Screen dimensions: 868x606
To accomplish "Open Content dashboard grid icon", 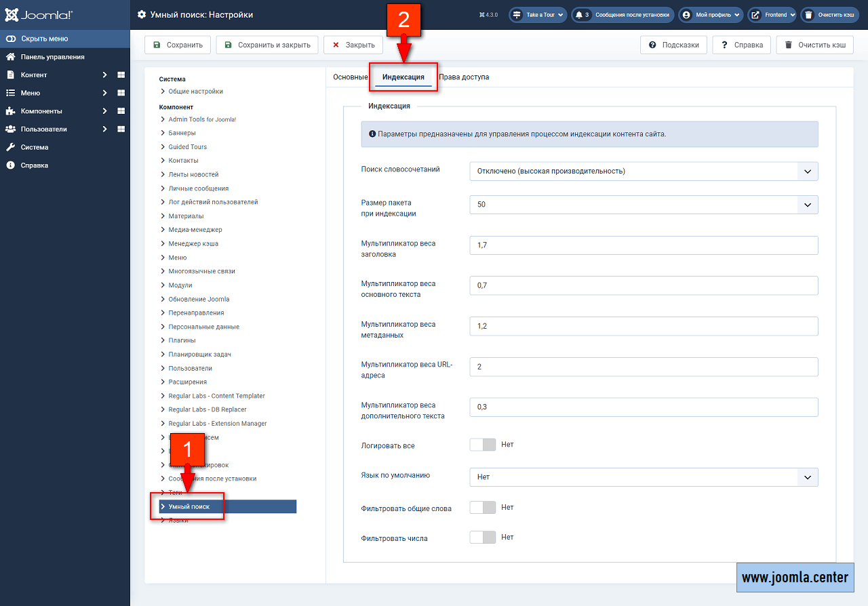I will pyautogui.click(x=121, y=75).
